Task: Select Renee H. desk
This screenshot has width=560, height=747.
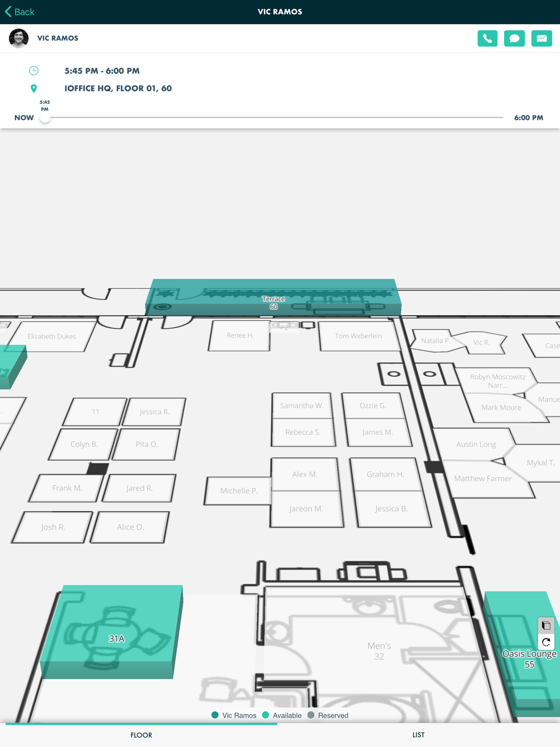Action: click(240, 335)
